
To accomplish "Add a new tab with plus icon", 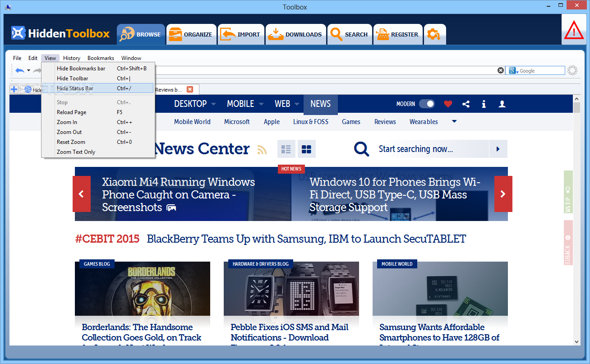I will pyautogui.click(x=14, y=89).
